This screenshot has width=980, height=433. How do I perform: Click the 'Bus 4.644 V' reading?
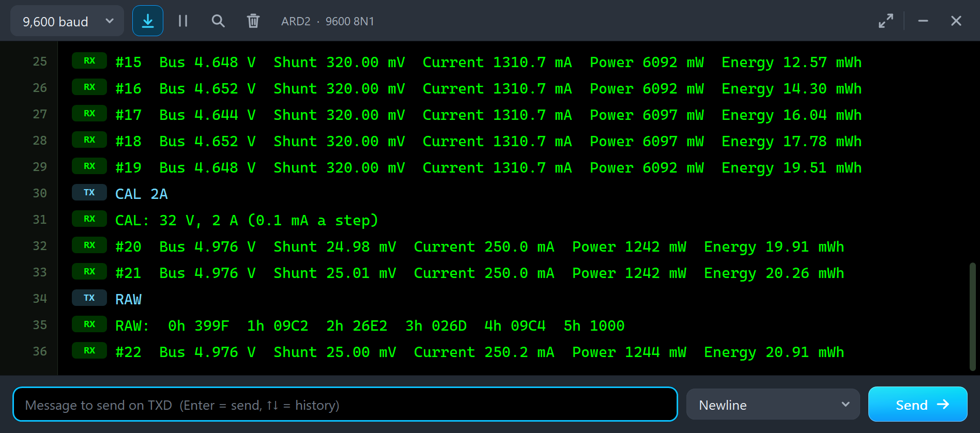click(207, 115)
